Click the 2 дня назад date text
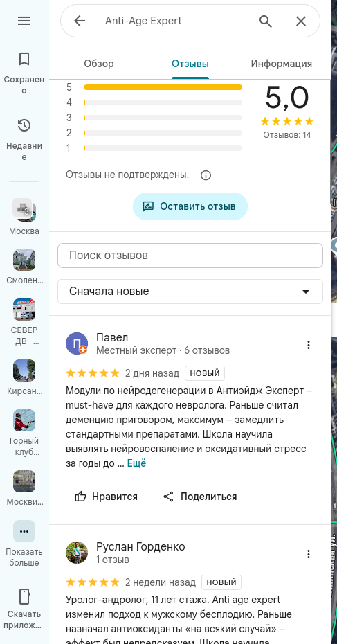The width and height of the screenshot is (337, 644). (152, 373)
